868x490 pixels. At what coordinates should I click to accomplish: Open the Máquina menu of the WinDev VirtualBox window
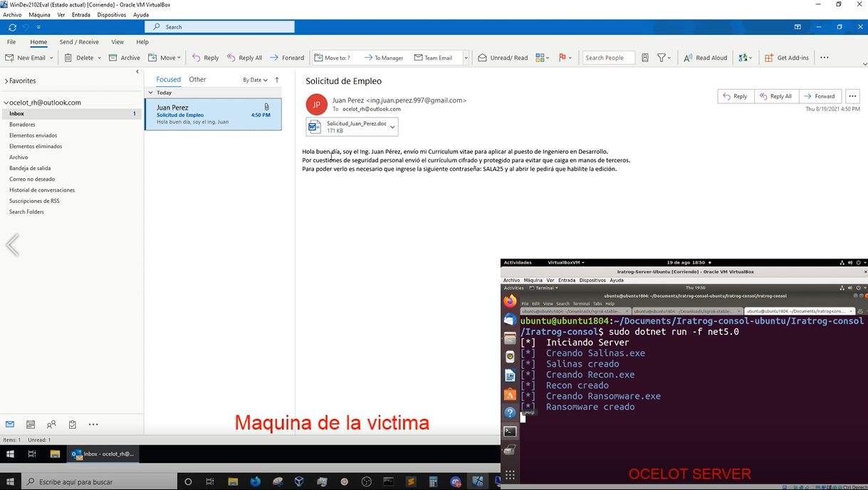40,14
